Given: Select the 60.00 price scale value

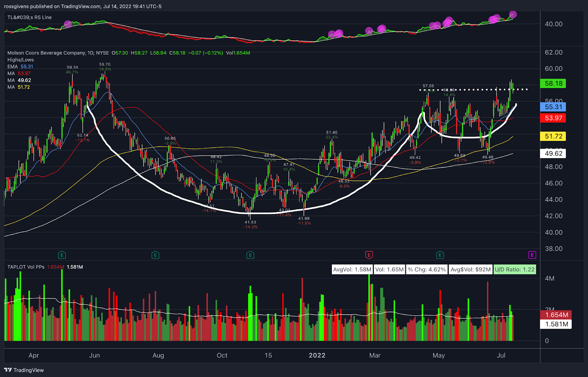Looking at the screenshot, I should pyautogui.click(x=553, y=69).
